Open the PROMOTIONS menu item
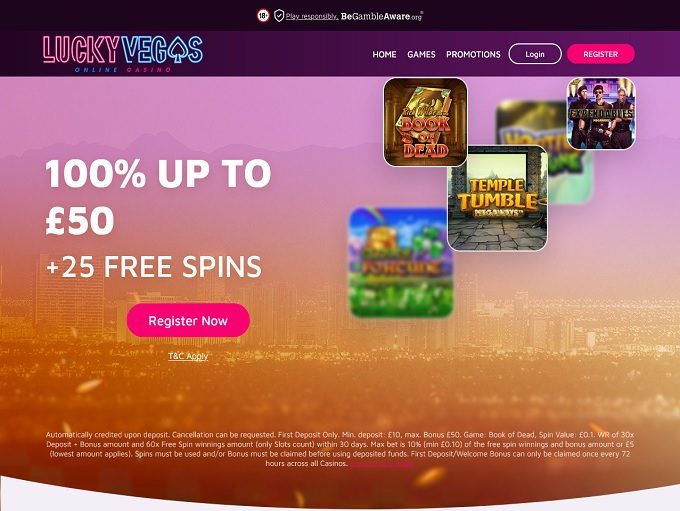The width and height of the screenshot is (680, 511). pyautogui.click(x=473, y=55)
